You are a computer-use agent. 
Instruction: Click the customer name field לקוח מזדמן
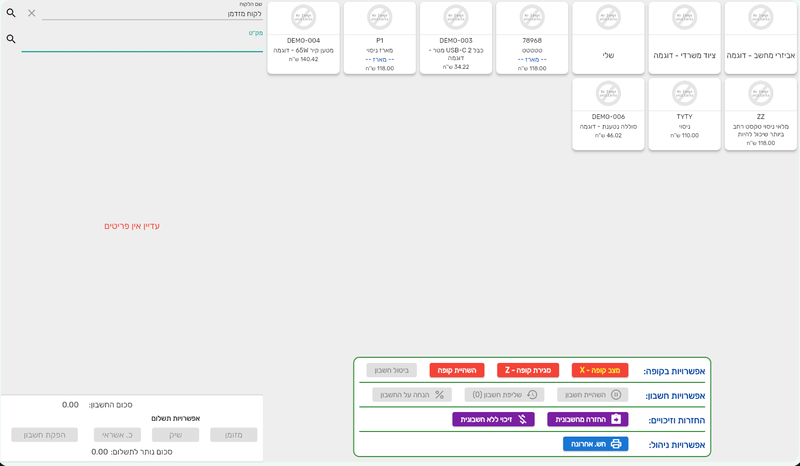[152, 14]
